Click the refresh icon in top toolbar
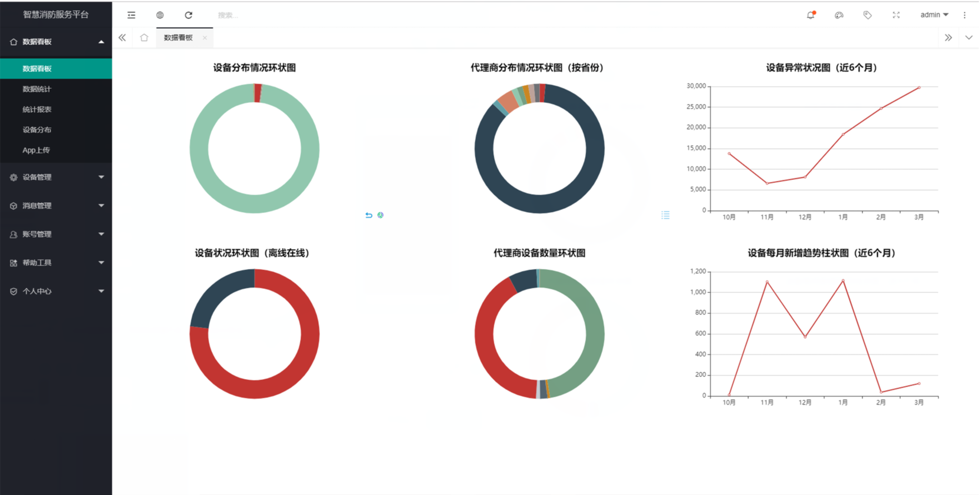This screenshot has height=495, width=980. (188, 15)
